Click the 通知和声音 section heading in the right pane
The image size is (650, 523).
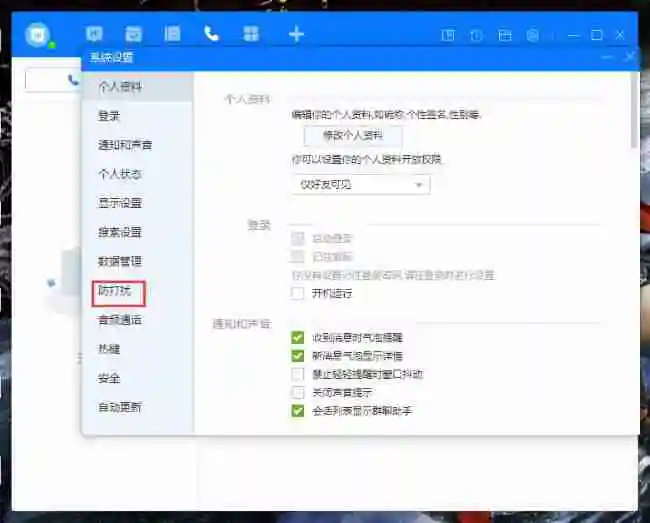tap(242, 324)
